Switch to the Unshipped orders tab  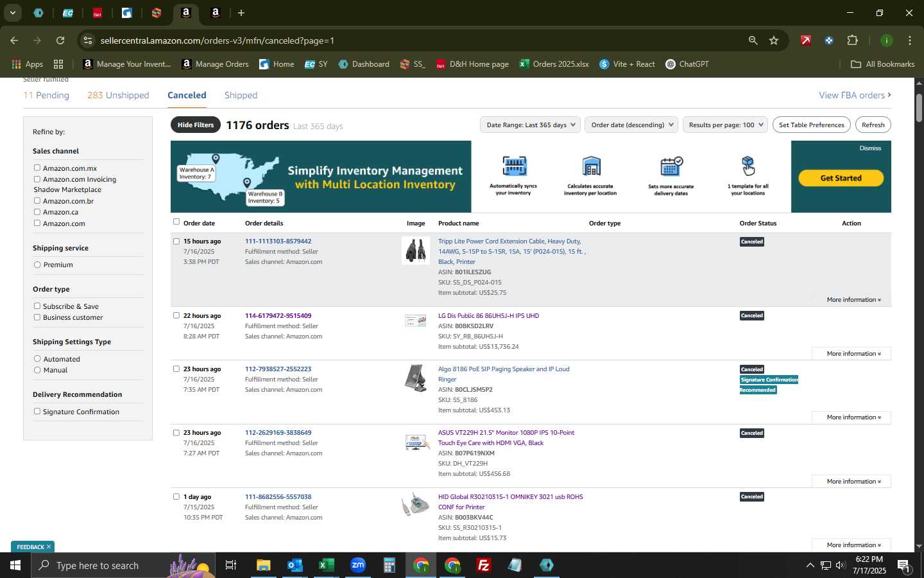[x=118, y=95]
